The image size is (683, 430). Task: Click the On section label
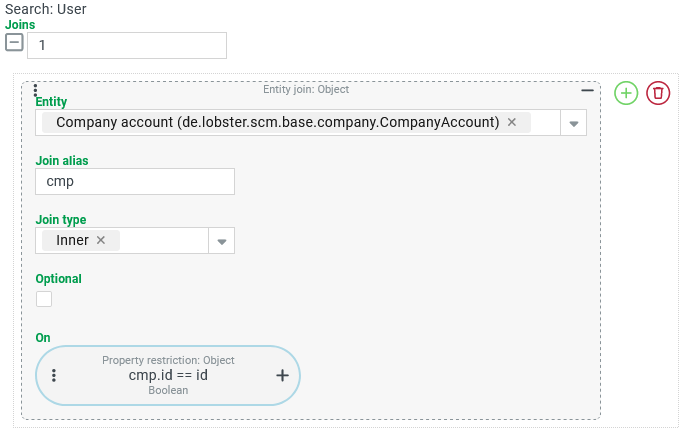coord(43,338)
